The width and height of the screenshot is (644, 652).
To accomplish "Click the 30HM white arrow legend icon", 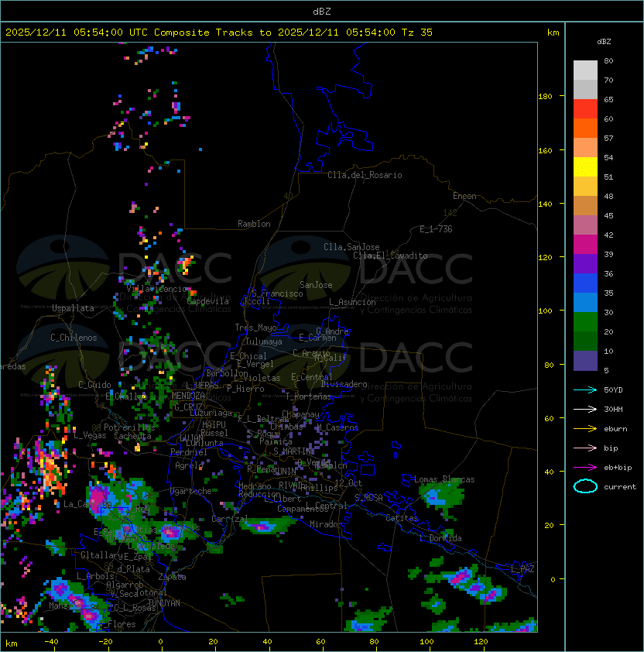I will [x=585, y=409].
